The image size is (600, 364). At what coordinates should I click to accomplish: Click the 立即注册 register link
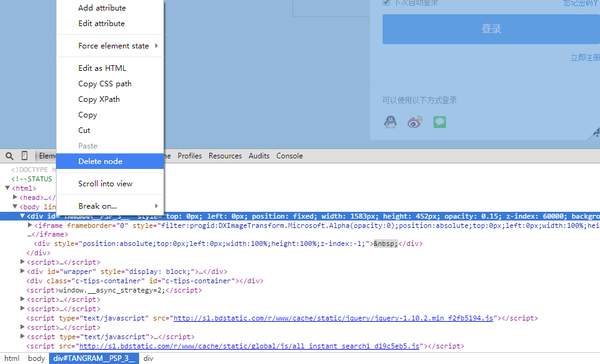(x=585, y=58)
